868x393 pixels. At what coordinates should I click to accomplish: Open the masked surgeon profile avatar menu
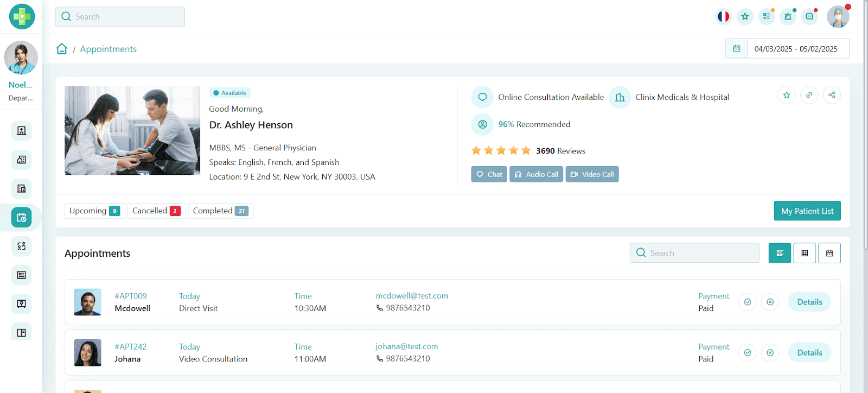click(838, 17)
